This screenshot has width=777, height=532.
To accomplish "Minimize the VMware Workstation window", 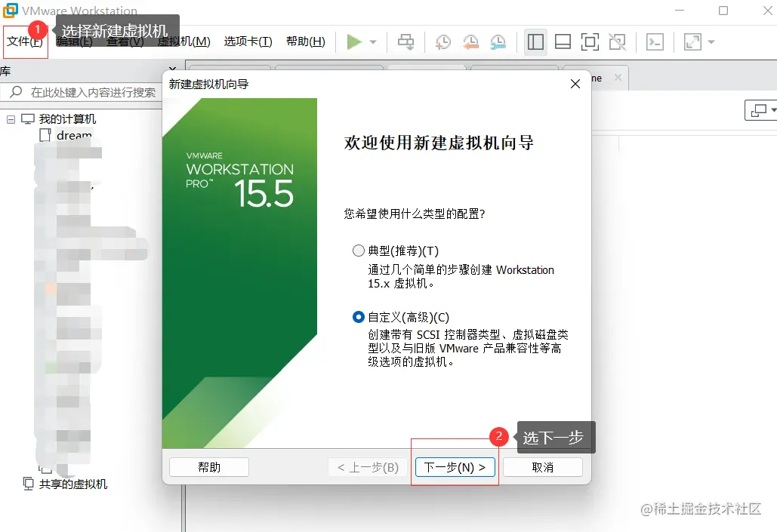I will point(680,11).
